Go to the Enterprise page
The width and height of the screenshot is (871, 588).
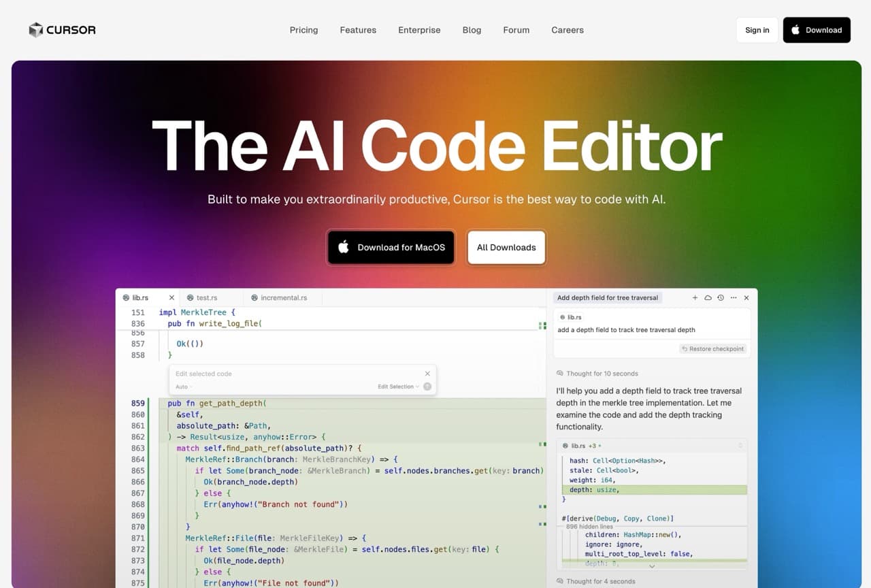pos(419,30)
